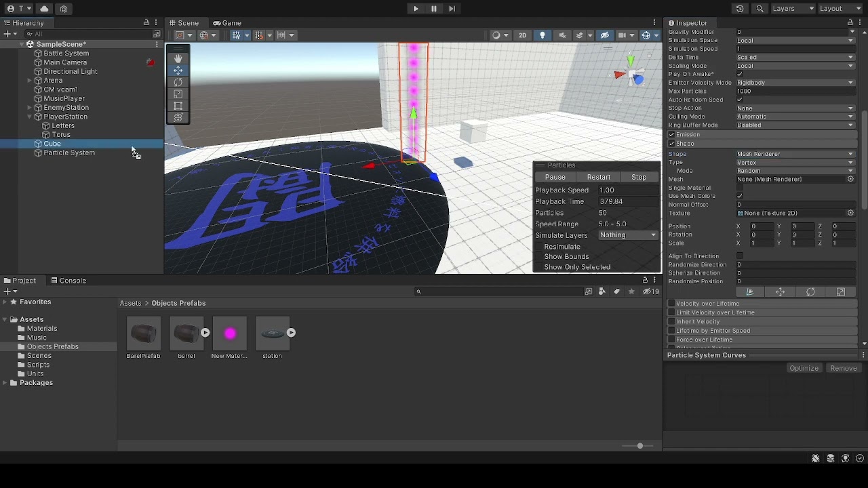Screen dimensions: 868x488
Task: Uncheck Play On Awake in the Inspector
Action: 739,74
